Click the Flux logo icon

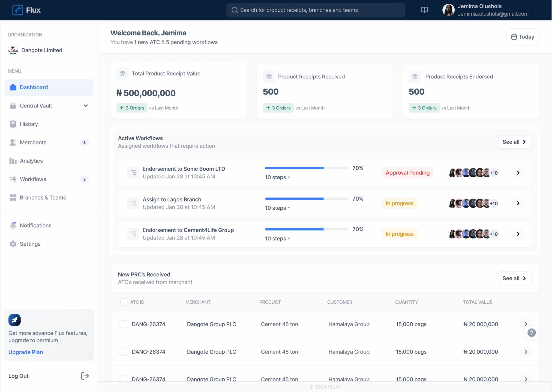(18, 10)
